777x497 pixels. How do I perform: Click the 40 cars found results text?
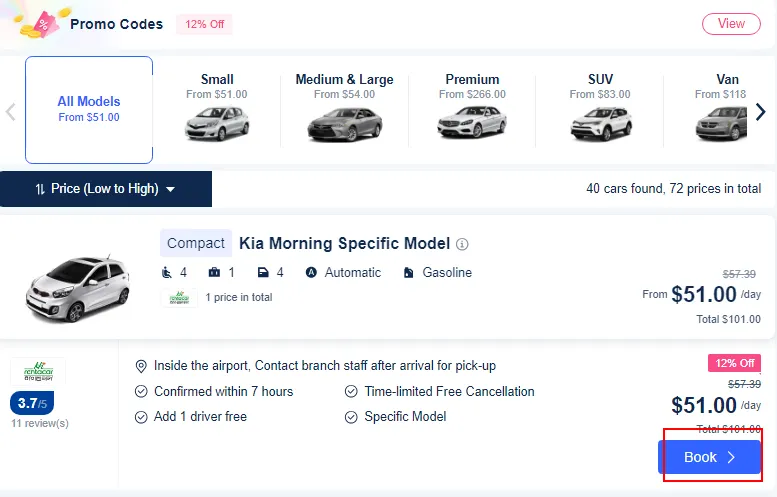tap(673, 189)
